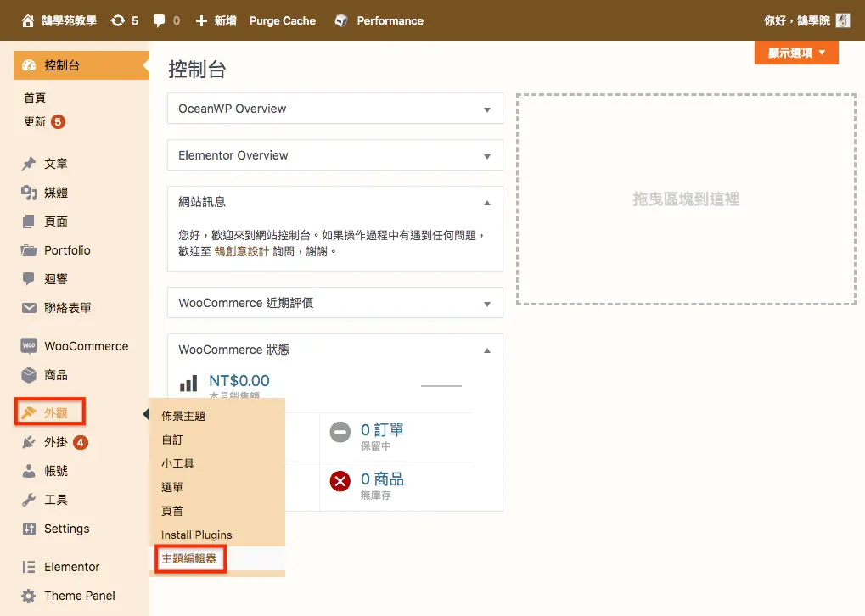The image size is (865, 616).
Task: Click the gear icon beside Theme Panel
Action: [x=29, y=596]
